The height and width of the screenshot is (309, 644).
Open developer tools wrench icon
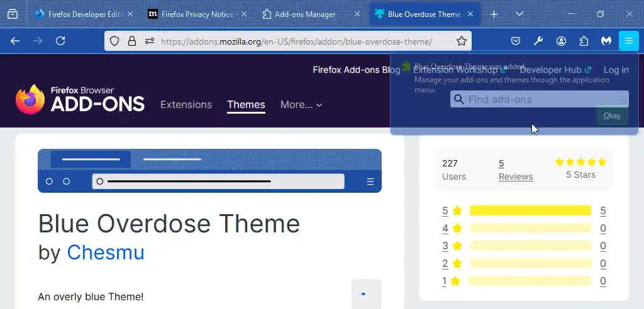click(x=538, y=41)
